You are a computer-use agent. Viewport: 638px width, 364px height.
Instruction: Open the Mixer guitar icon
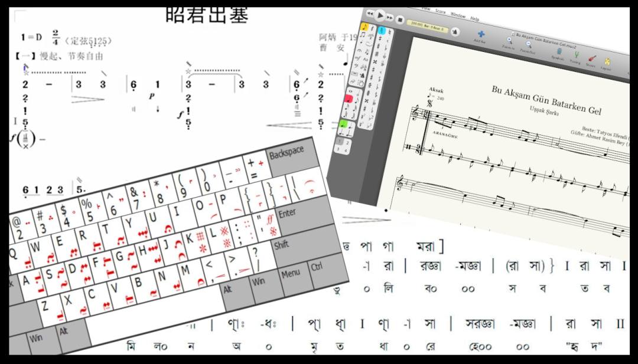pos(592,59)
